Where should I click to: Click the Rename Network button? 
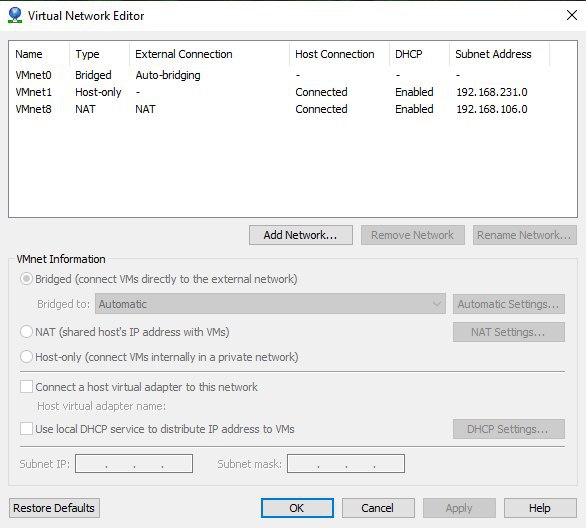point(524,235)
